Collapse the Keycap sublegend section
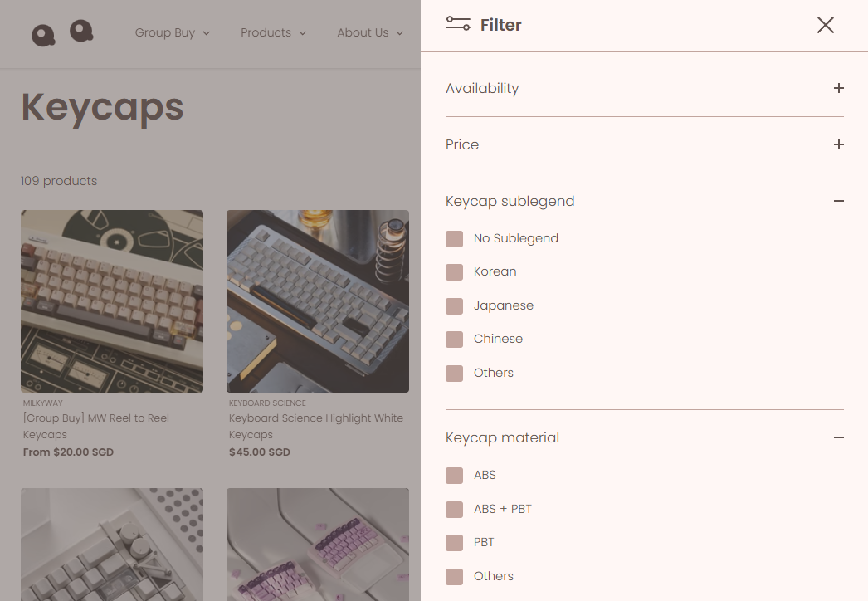The image size is (868, 601). click(x=838, y=201)
